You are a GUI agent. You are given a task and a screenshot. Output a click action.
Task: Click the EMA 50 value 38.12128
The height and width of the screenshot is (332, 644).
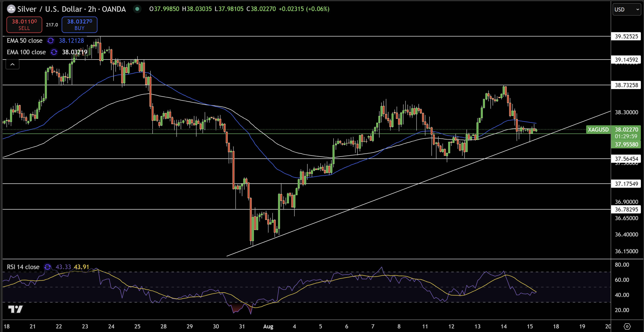coord(71,41)
